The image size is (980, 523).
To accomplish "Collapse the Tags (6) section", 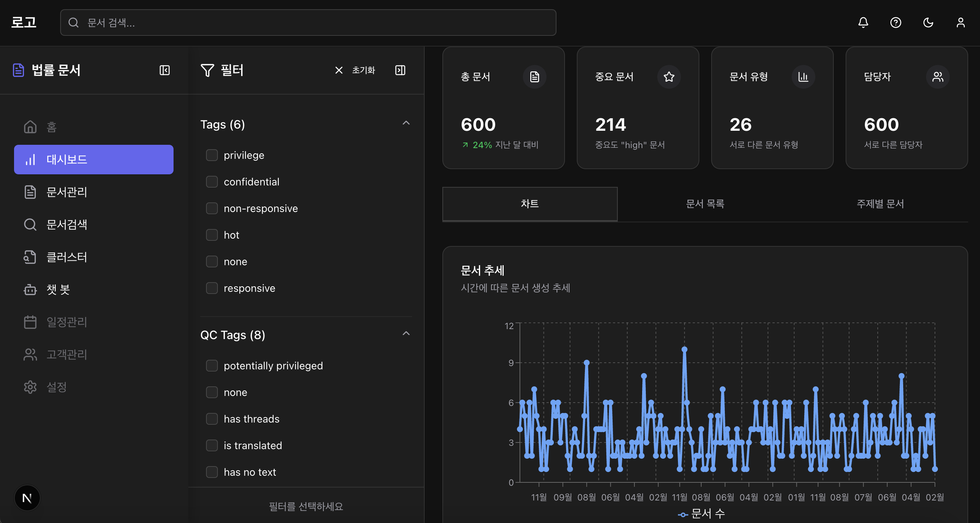I will tap(406, 123).
